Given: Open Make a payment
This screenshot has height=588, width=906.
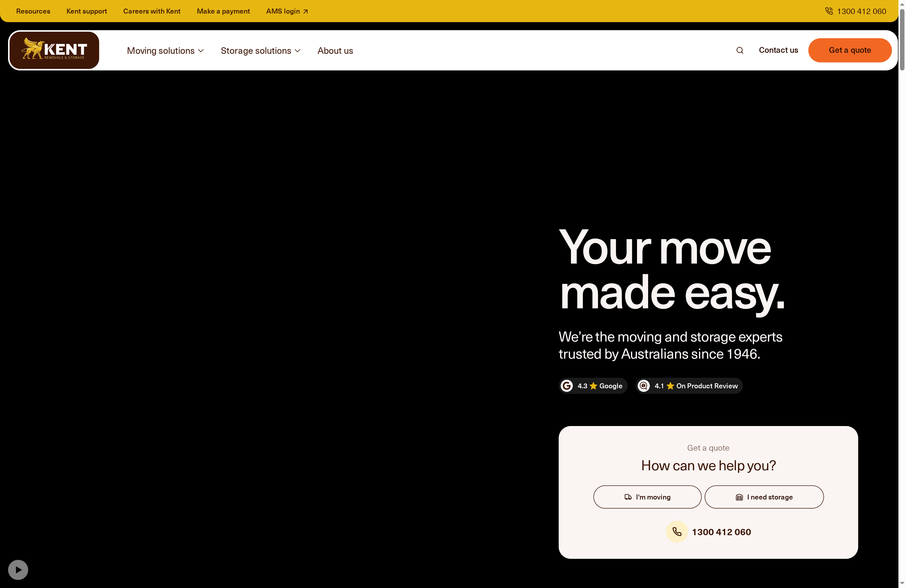Looking at the screenshot, I should [x=223, y=11].
